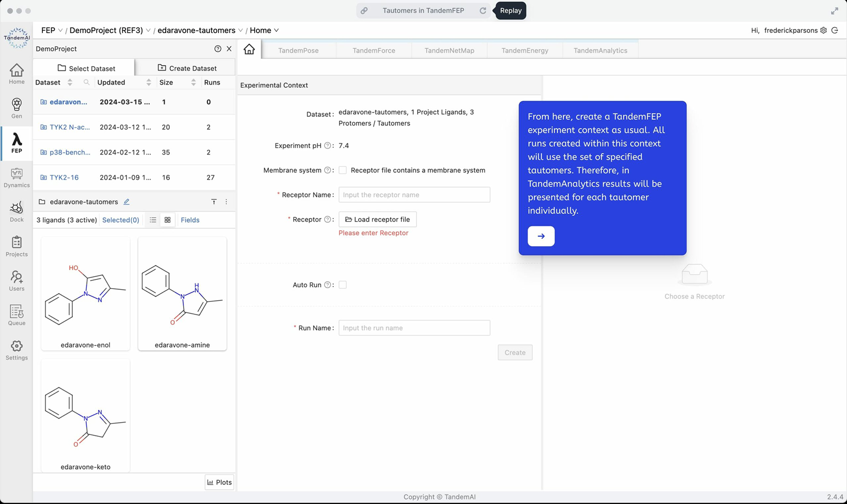This screenshot has height=504, width=847.
Task: Toggle the Auto Run checkbox
Action: pos(342,285)
